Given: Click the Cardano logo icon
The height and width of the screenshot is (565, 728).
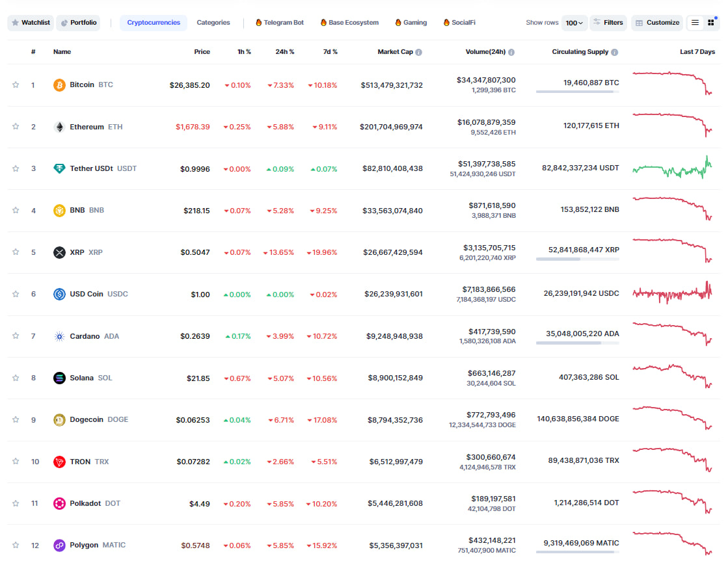Looking at the screenshot, I should pos(59,336).
